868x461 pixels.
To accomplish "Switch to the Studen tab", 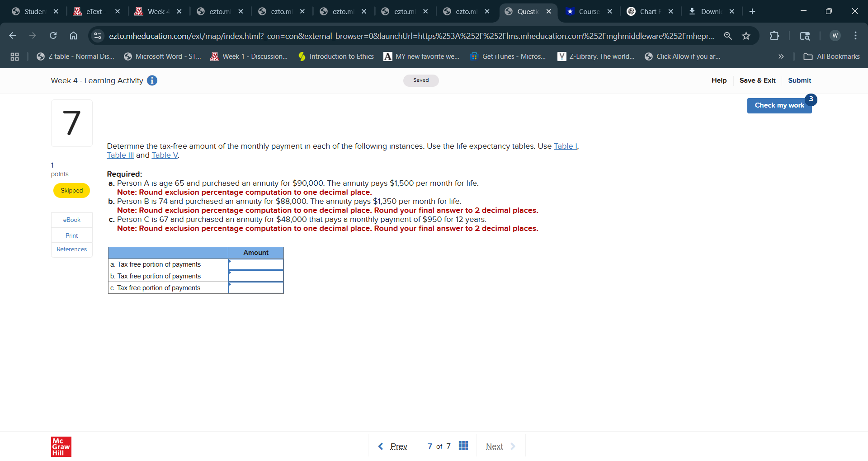I will coord(35,11).
